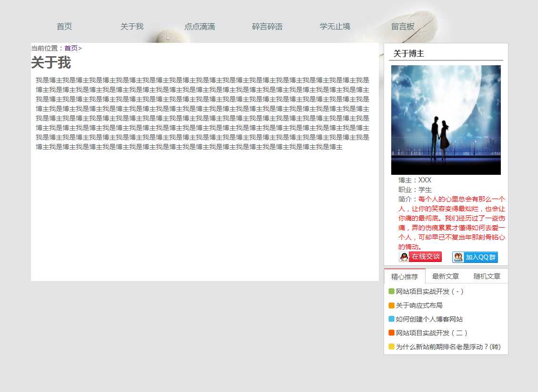Open the 留言板 message board
Image resolution: width=538 pixels, height=392 pixels.
point(403,27)
